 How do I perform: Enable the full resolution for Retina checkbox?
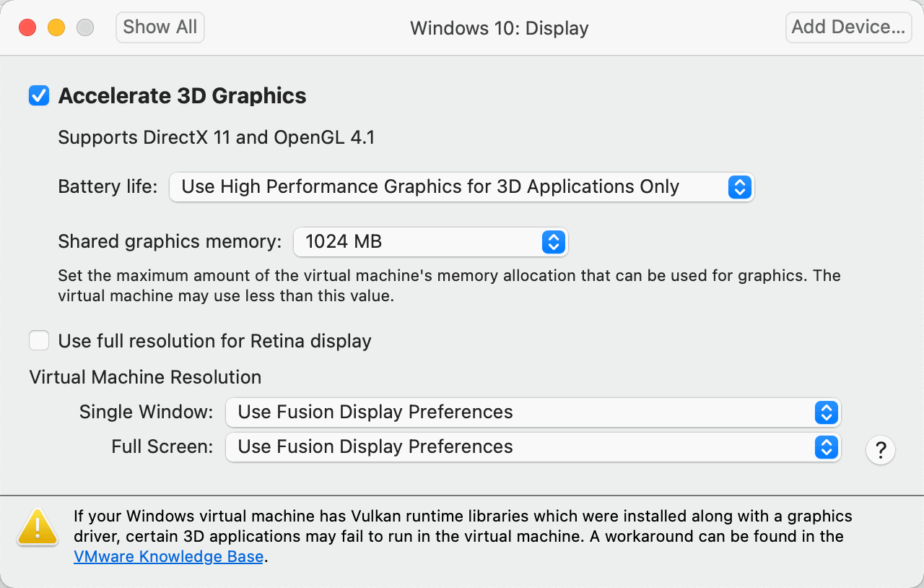tap(39, 340)
